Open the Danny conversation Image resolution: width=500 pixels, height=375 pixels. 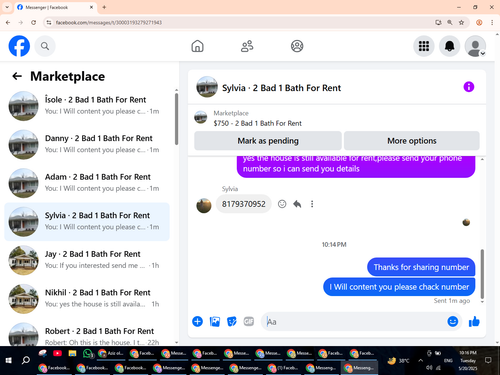click(x=87, y=144)
